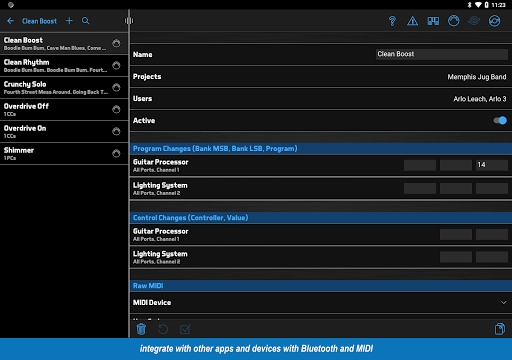The height and width of the screenshot is (360, 512).
Task: Click MIDI icon on Overdrive Off row
Action: point(116,109)
